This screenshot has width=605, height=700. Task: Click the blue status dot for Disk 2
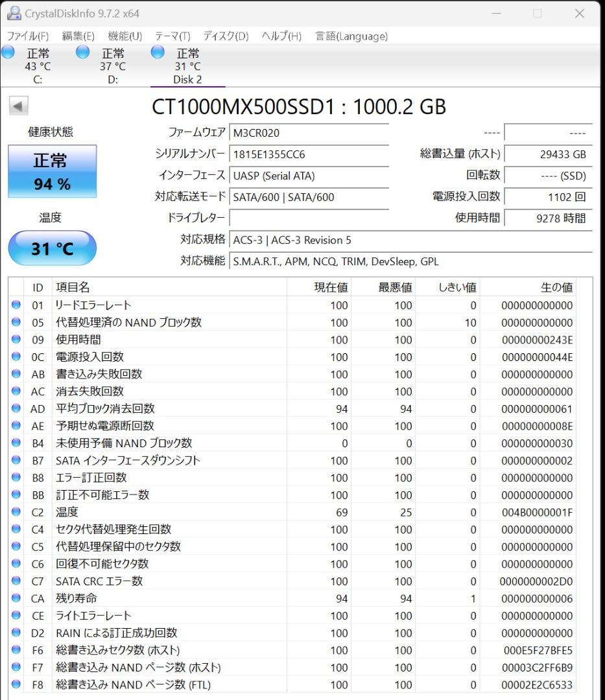click(x=158, y=52)
